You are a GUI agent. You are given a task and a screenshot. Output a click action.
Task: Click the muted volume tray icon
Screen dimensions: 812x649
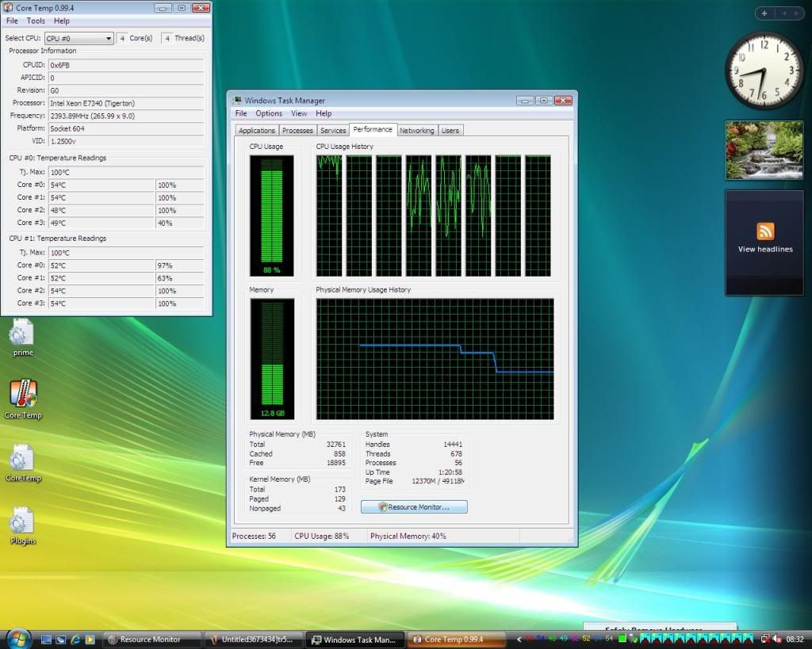(777, 639)
